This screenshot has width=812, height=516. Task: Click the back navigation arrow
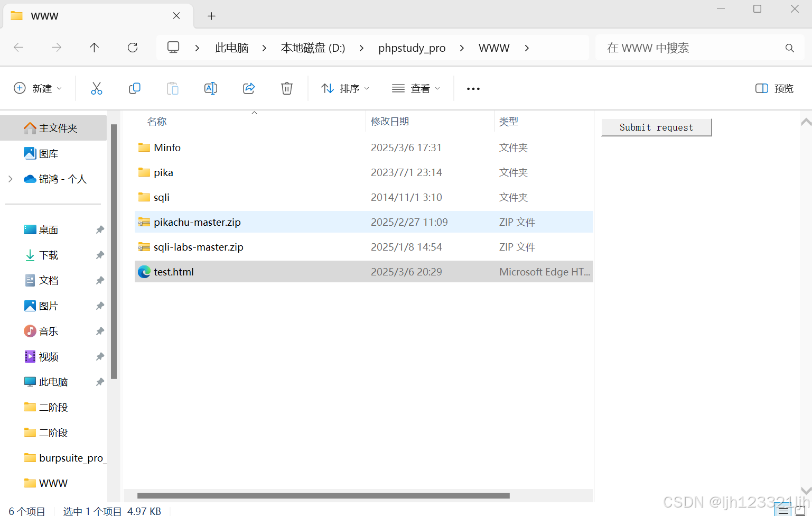pos(18,48)
